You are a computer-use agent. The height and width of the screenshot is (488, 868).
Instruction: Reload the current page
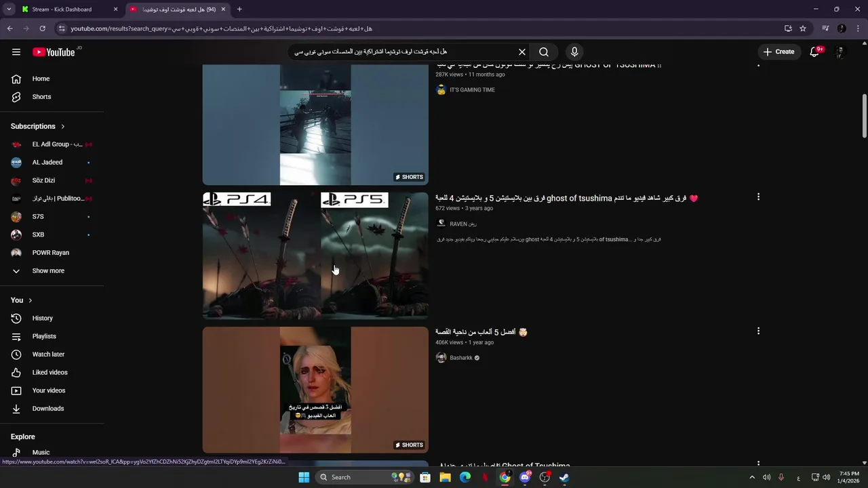click(x=42, y=28)
